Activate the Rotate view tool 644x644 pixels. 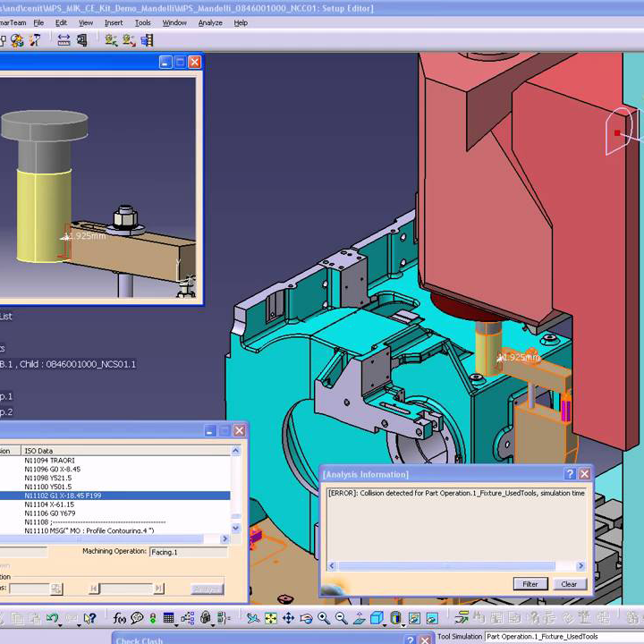tap(306, 618)
